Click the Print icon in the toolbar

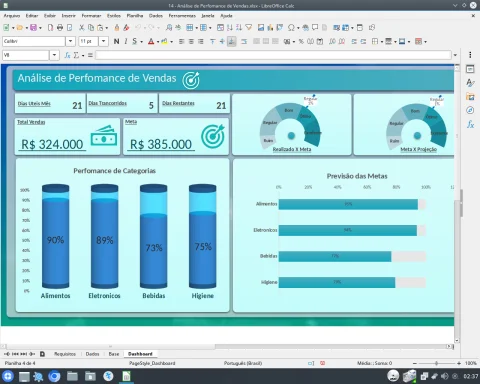[x=60, y=28]
